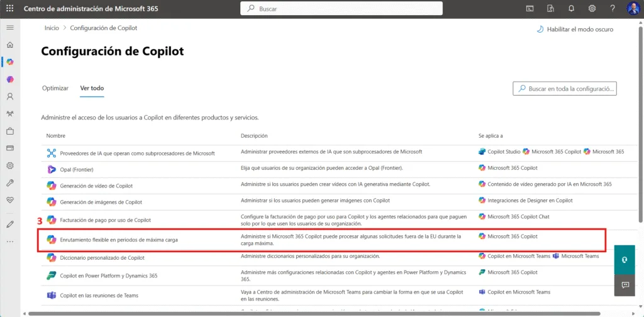The height and width of the screenshot is (317, 644).
Task: Open the account profile picture
Action: coord(633,8)
